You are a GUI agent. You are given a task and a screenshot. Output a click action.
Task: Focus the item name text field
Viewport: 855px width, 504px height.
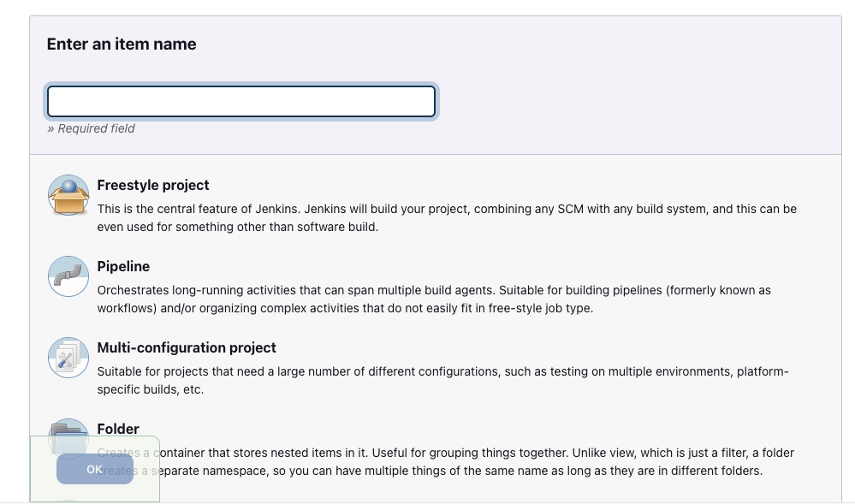coord(241,101)
